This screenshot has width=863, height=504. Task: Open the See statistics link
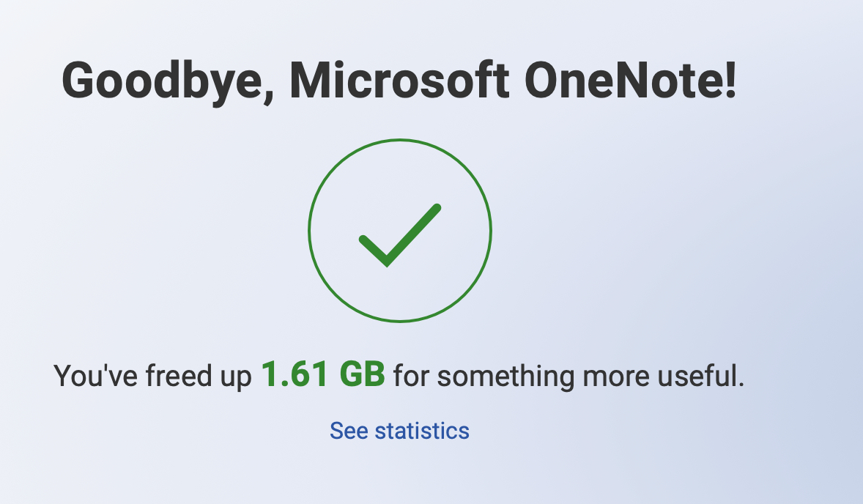(399, 431)
